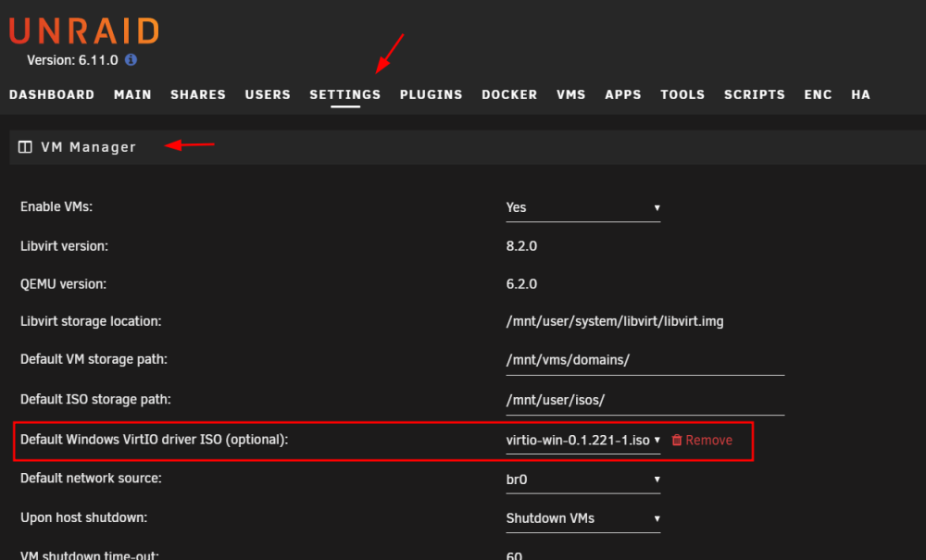Open the Tools tab
Image resolution: width=926 pixels, height=560 pixels.
[x=682, y=94]
